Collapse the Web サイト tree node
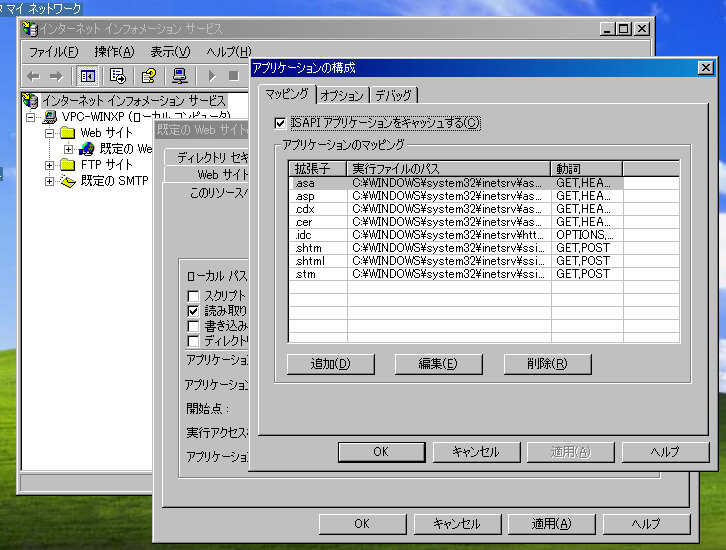The image size is (726, 550). 50,133
